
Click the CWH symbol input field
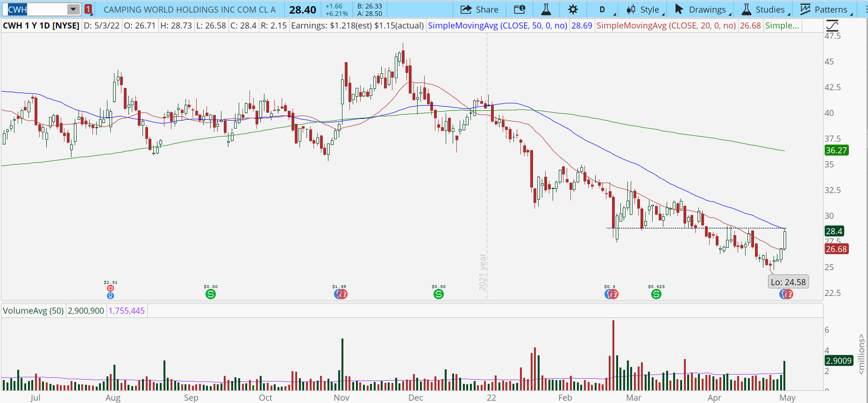tap(36, 9)
